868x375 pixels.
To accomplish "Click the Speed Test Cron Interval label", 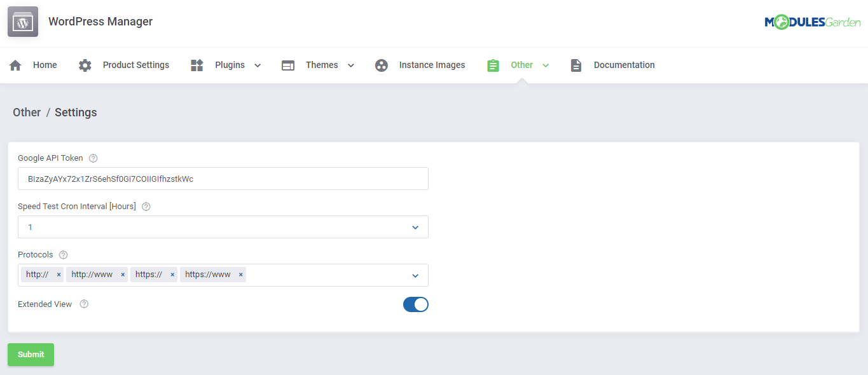I will point(77,207).
